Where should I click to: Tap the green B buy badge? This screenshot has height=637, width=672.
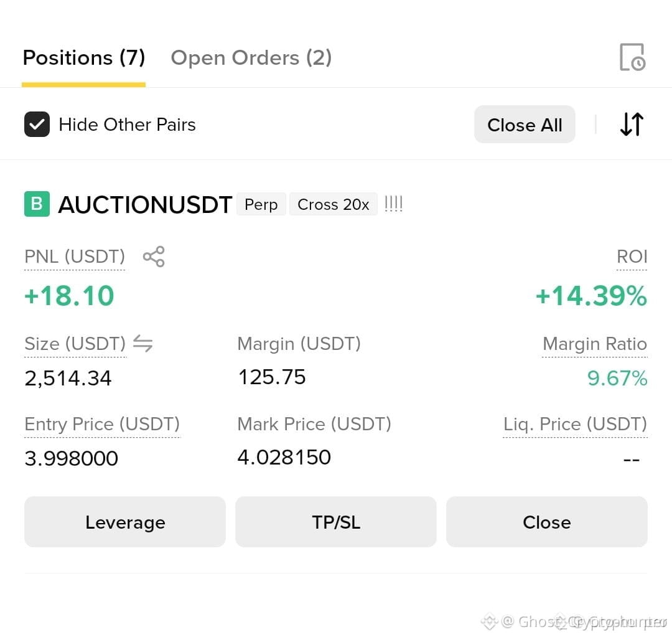tap(37, 204)
